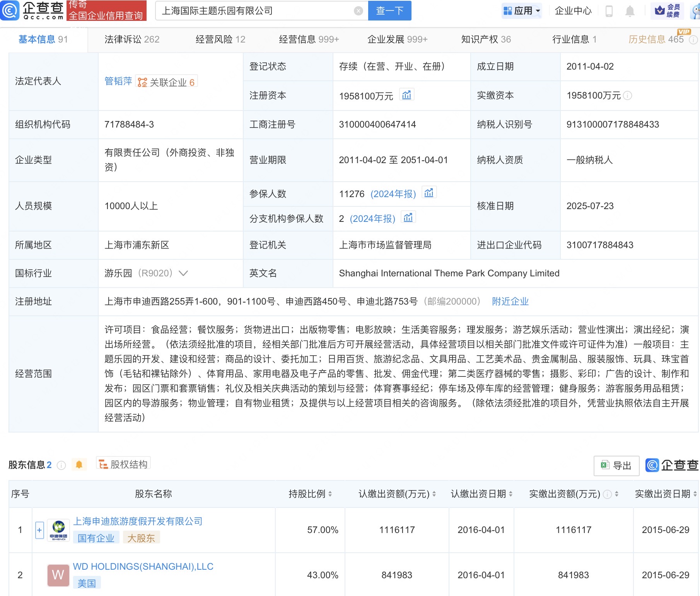Click into the company name search field

click(x=255, y=11)
